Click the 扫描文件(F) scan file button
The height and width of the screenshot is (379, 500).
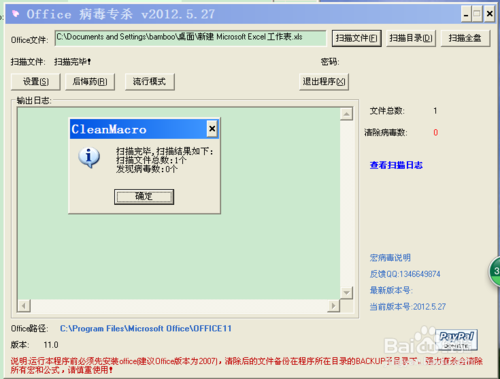(x=356, y=39)
